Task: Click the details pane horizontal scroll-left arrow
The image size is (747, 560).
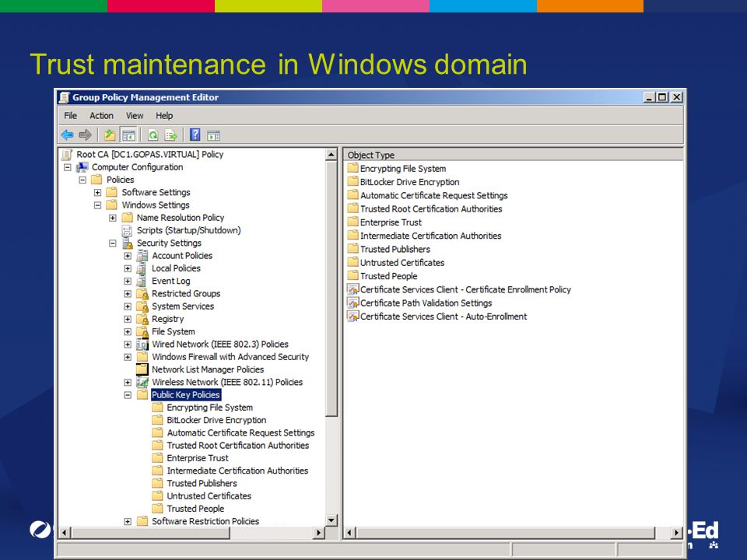Action: click(x=349, y=532)
